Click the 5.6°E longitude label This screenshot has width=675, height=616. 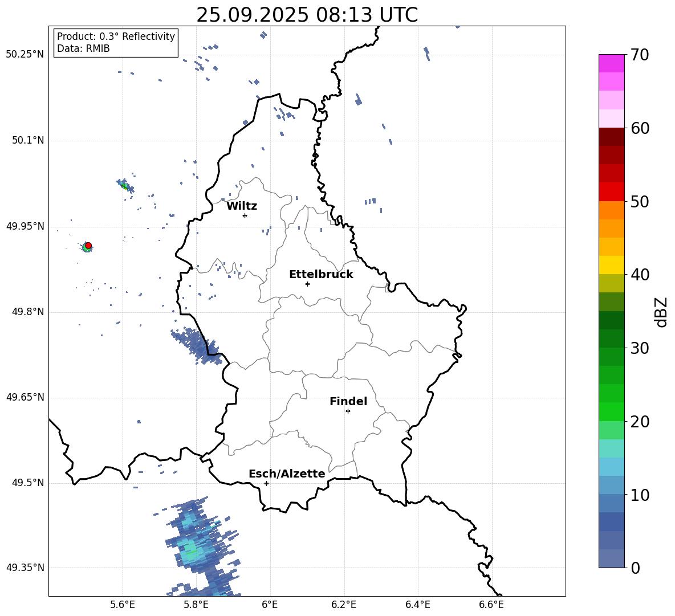122,605
